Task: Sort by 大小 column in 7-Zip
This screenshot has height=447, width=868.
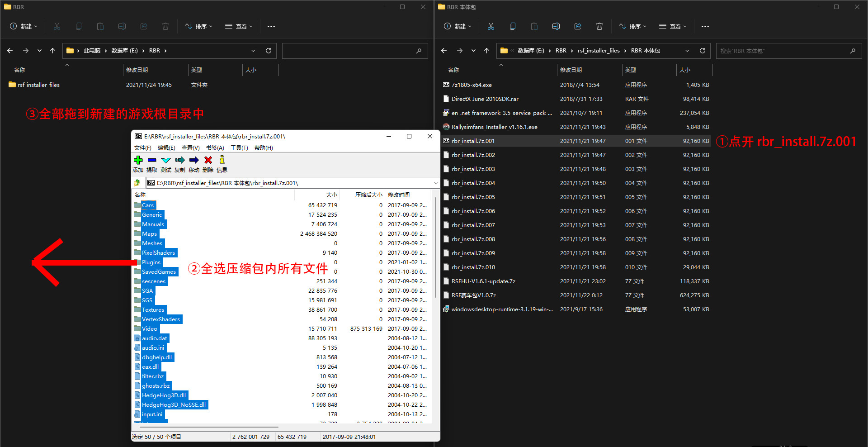Action: coord(317,195)
